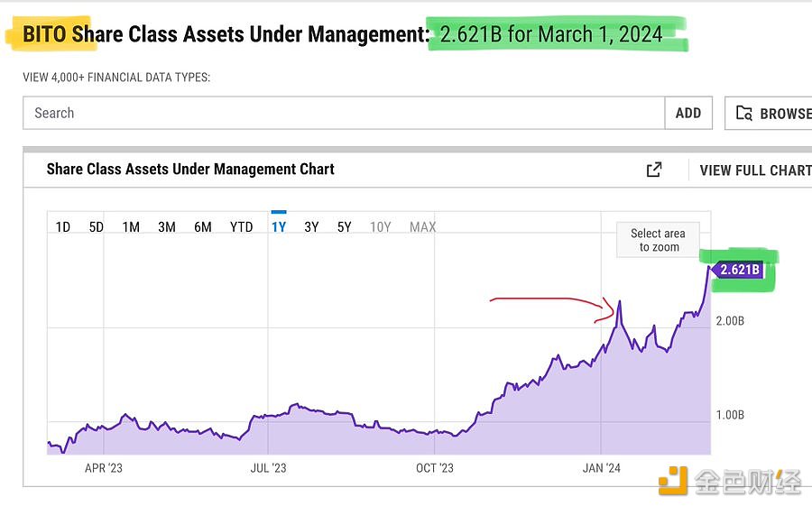The width and height of the screenshot is (812, 506).
Task: Select the 1D time range
Action: pyautogui.click(x=62, y=227)
